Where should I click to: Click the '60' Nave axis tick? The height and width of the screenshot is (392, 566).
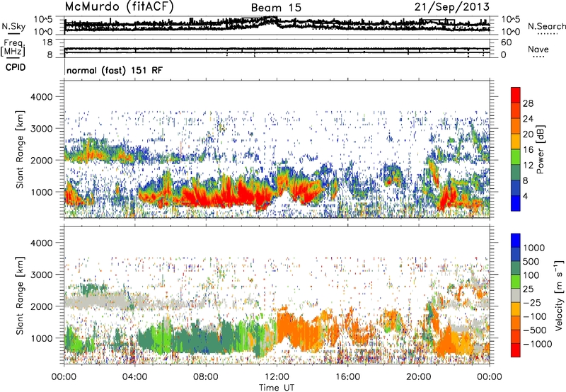506,42
